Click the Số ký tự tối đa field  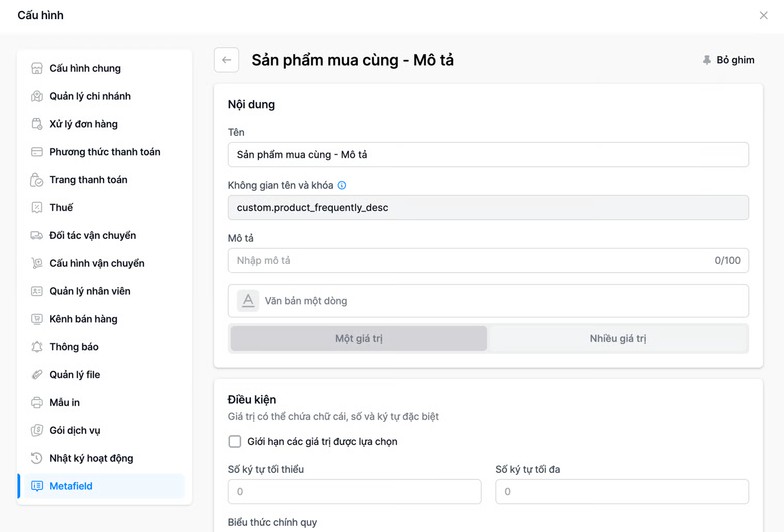pyautogui.click(x=622, y=492)
